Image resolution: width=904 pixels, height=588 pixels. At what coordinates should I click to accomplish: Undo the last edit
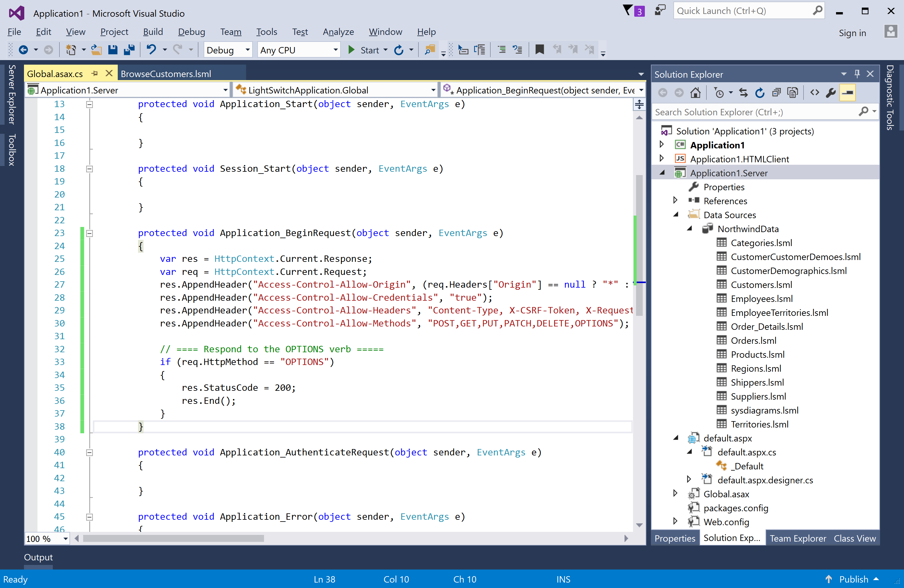151,50
